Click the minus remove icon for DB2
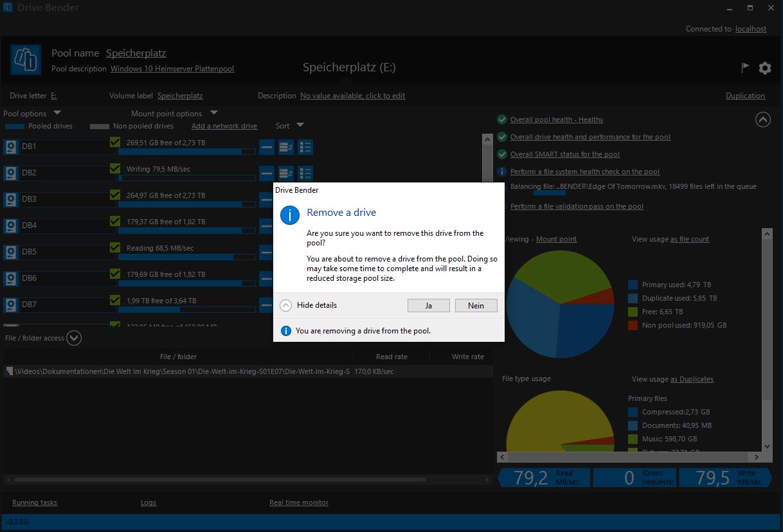This screenshot has width=783, height=532. point(267,173)
